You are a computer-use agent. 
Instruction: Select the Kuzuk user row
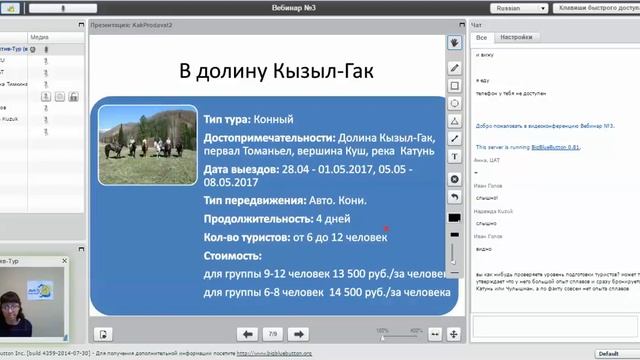click(42, 119)
